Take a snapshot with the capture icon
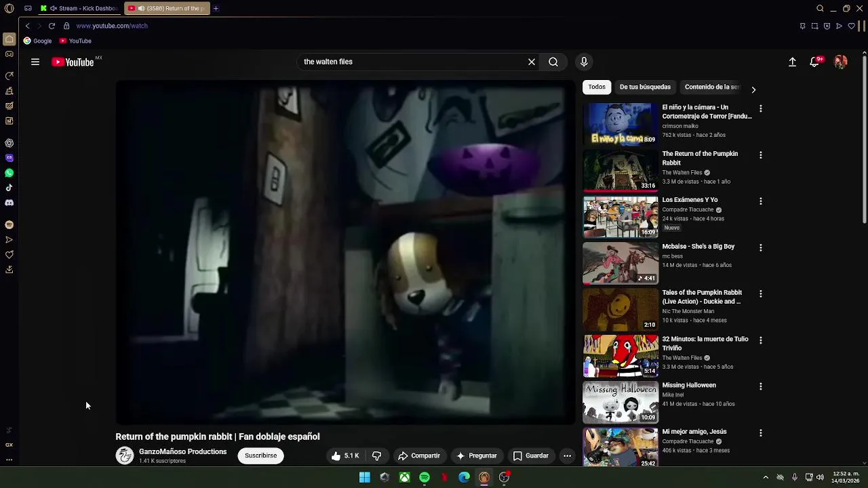868x488 pixels. tap(814, 26)
